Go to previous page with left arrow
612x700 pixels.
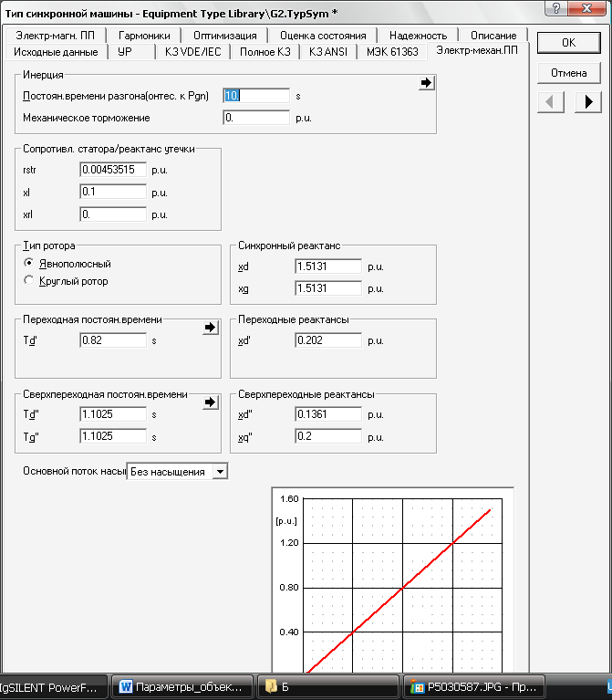(x=551, y=102)
